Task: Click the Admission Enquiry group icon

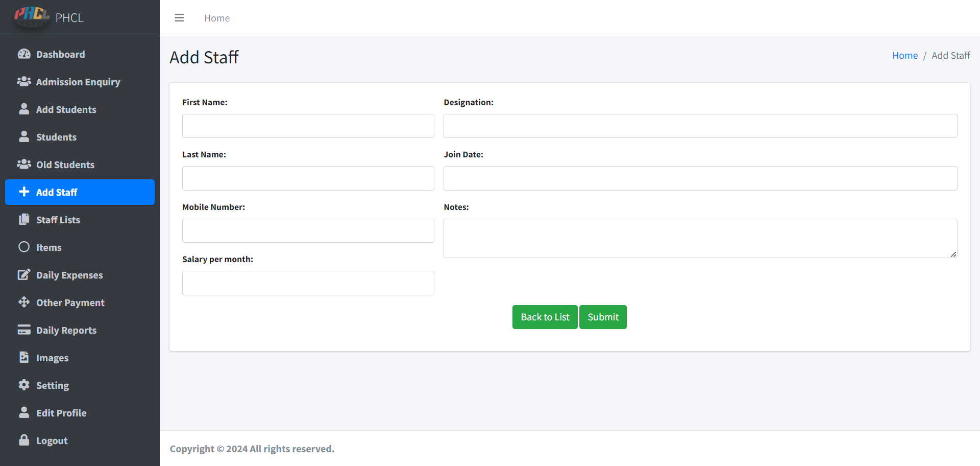Action: (x=24, y=82)
